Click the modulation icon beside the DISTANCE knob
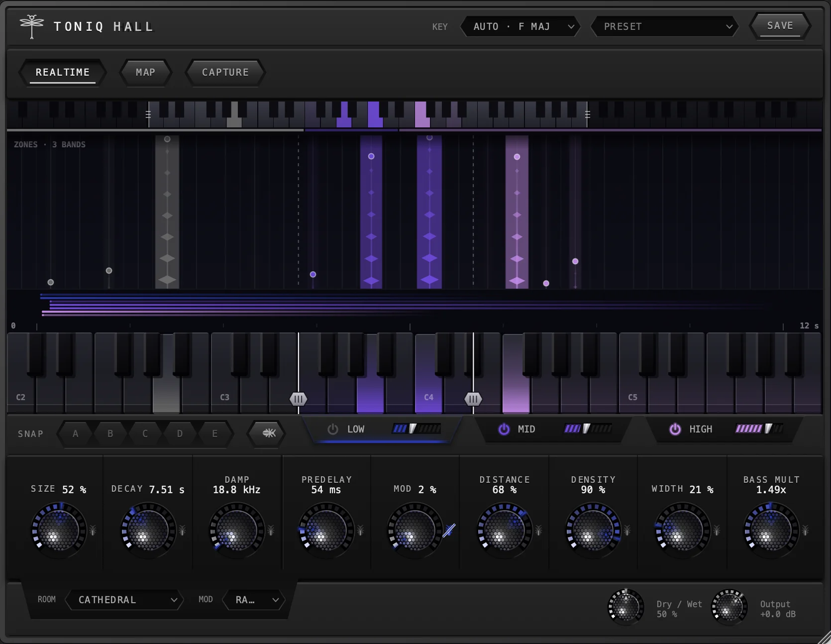The height and width of the screenshot is (644, 831). (x=538, y=531)
